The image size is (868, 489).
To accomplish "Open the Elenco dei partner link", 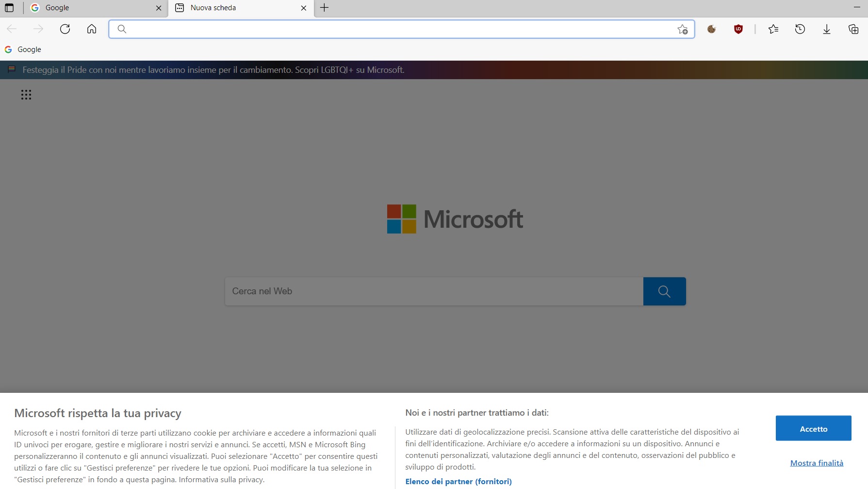I will 458,481.
